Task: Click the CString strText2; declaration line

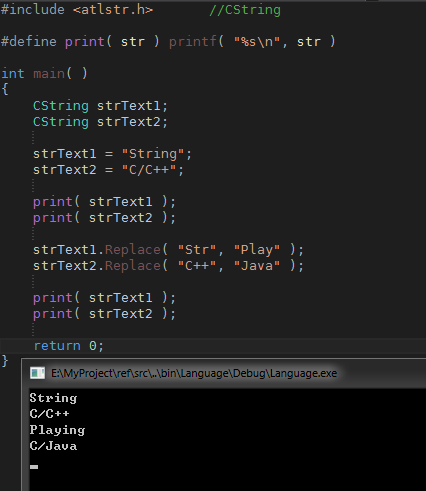Action: pyautogui.click(x=100, y=122)
